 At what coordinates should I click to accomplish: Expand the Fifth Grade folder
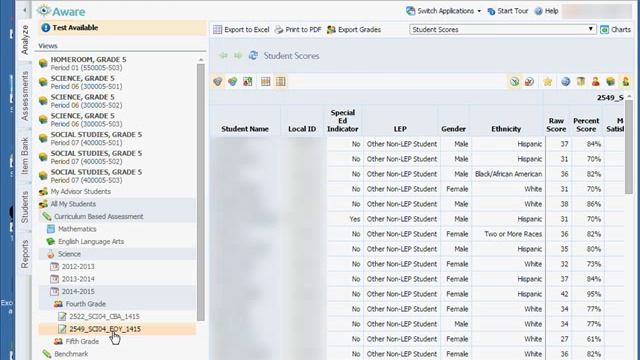[x=82, y=341]
